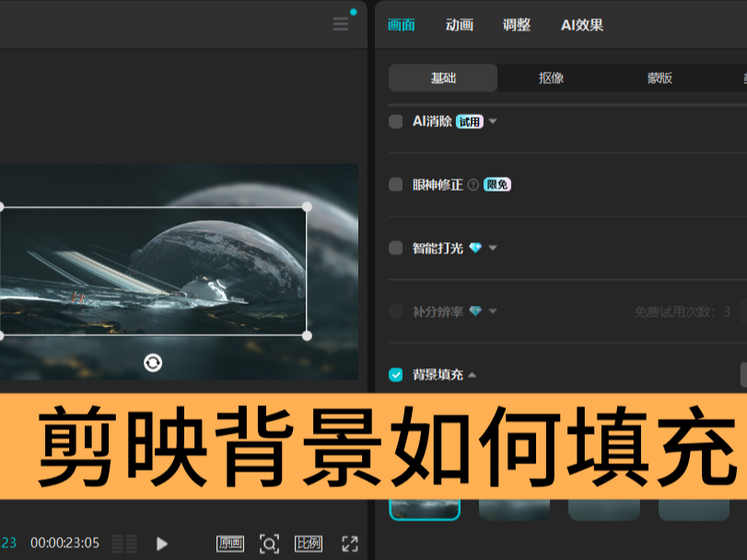Viewport: 747px width, 560px height.
Task: Select the fourth blur background thumbnail
Action: (694, 509)
